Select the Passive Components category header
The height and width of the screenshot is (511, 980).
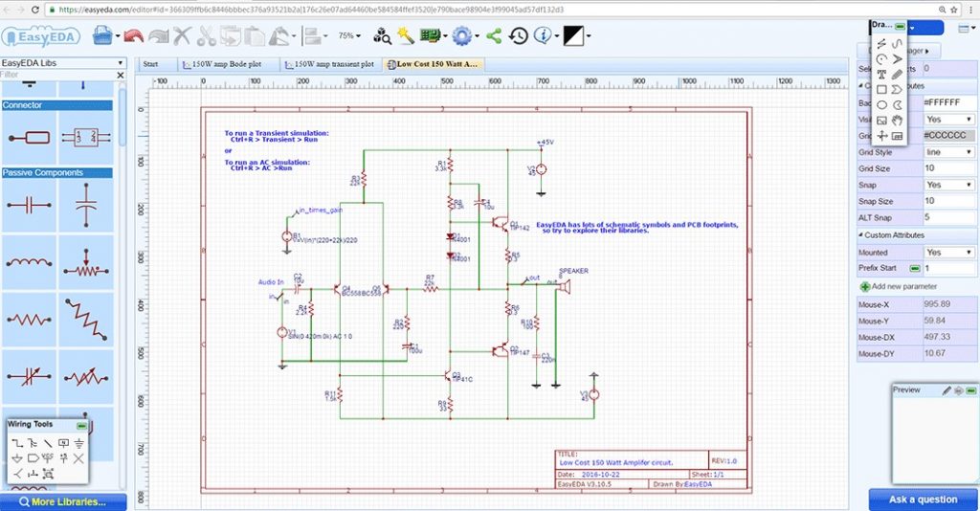[x=56, y=172]
